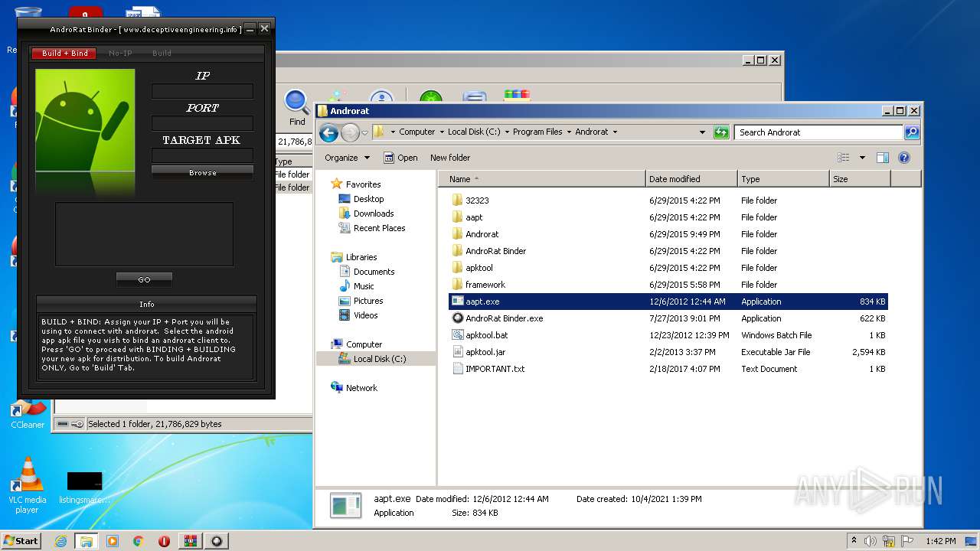Open the Start menu
This screenshot has height=551, width=980.
tap(21, 540)
